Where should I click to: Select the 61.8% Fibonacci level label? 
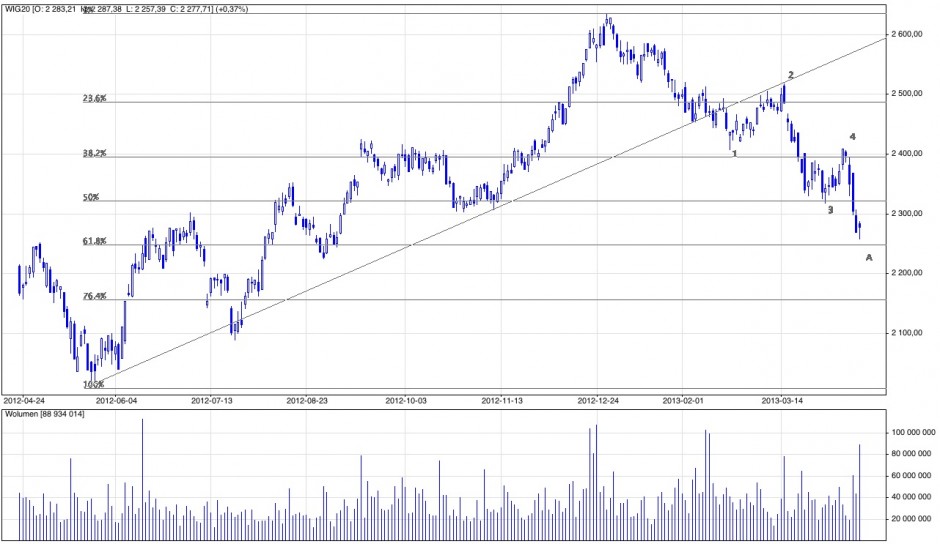[94, 242]
